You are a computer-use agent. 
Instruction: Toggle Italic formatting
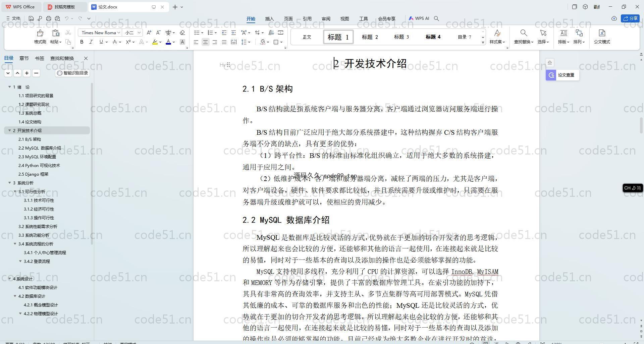91,42
